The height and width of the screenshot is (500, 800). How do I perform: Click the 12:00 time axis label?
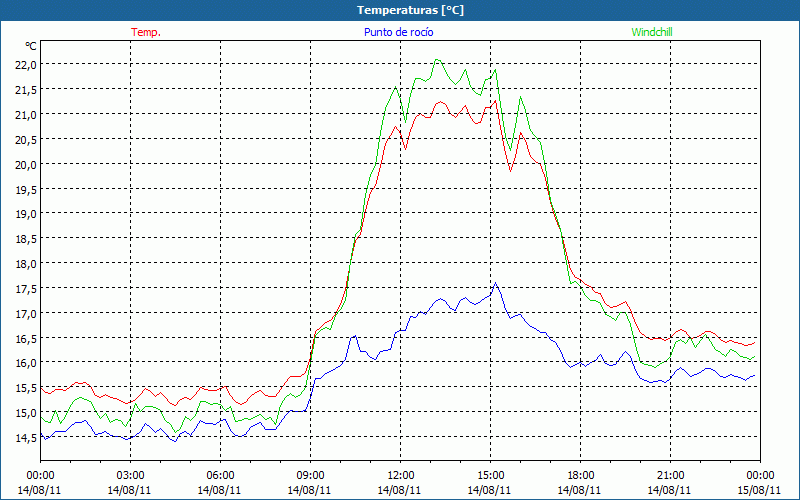coord(400,476)
